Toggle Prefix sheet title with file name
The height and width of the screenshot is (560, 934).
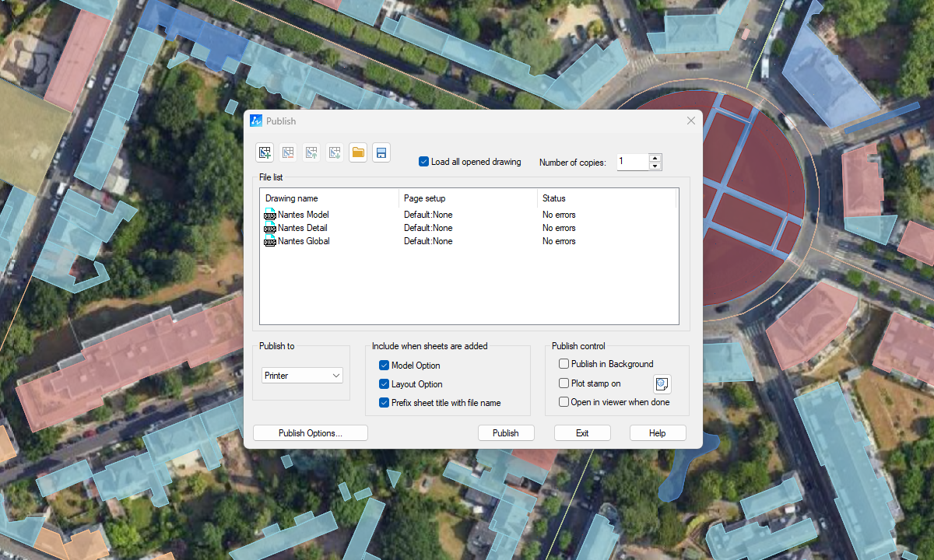click(x=384, y=403)
